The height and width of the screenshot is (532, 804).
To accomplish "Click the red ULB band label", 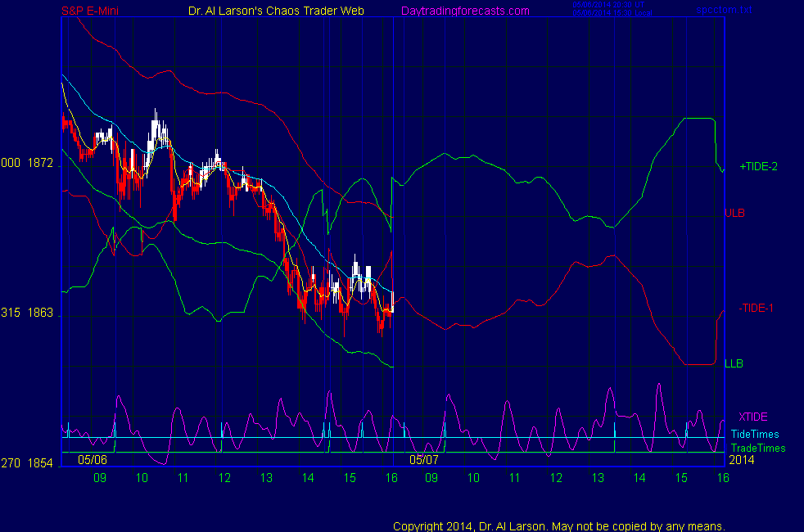I will (734, 214).
